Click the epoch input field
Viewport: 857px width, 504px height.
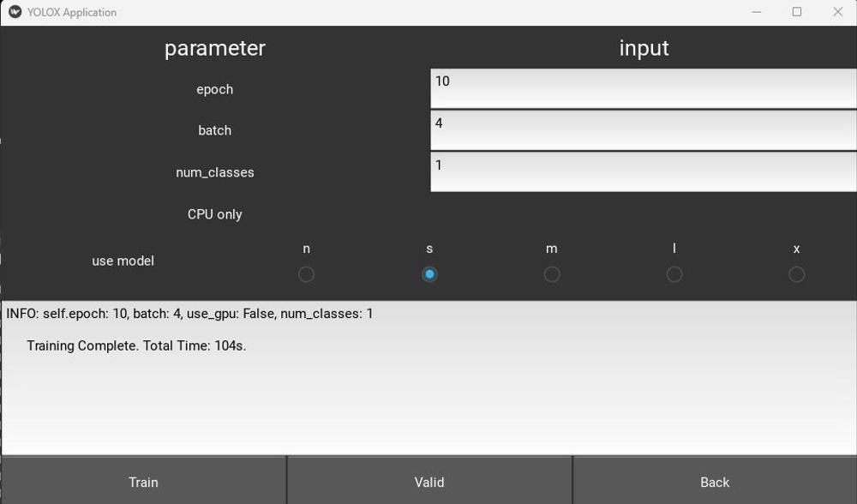click(644, 88)
